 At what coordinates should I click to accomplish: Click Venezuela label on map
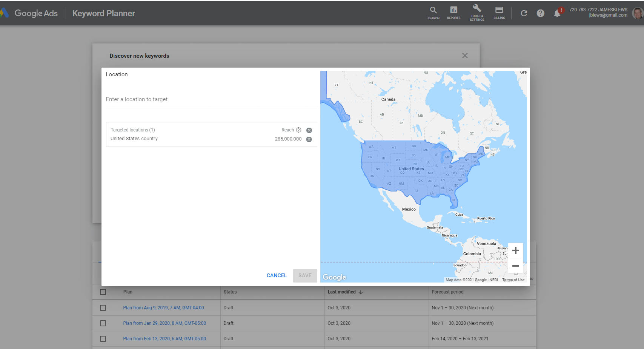click(x=486, y=244)
